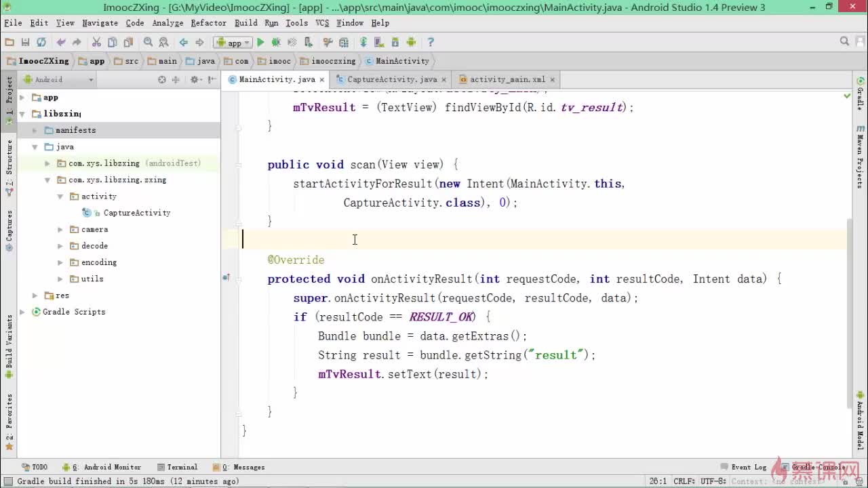Click the Synchronize icon in toolbar

41,42
